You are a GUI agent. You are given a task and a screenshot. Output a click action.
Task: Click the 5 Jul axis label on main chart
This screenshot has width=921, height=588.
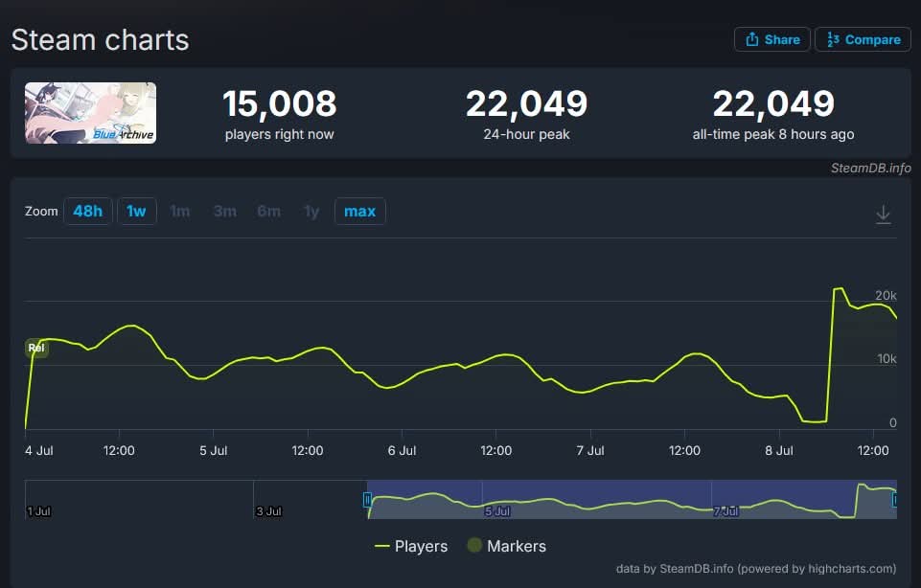coord(213,451)
